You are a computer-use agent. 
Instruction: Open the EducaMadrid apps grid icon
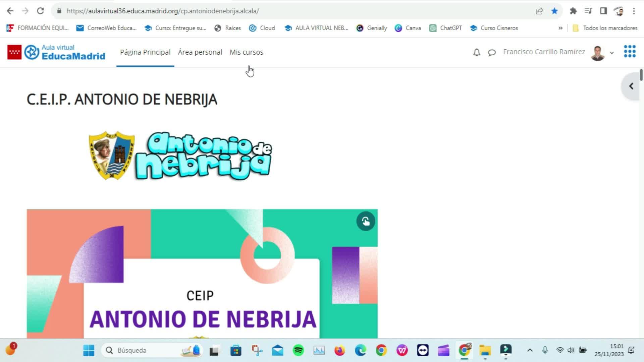point(630,52)
